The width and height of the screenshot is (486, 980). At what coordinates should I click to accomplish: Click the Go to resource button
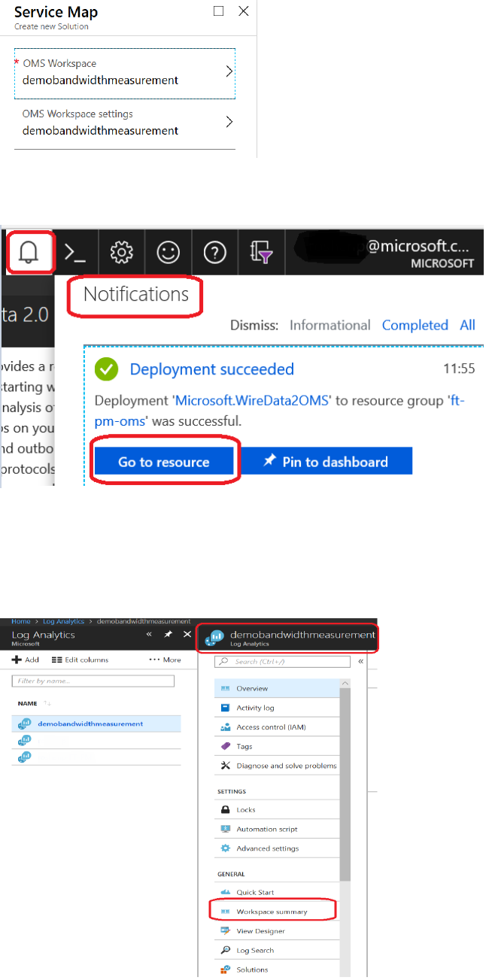pos(164,461)
